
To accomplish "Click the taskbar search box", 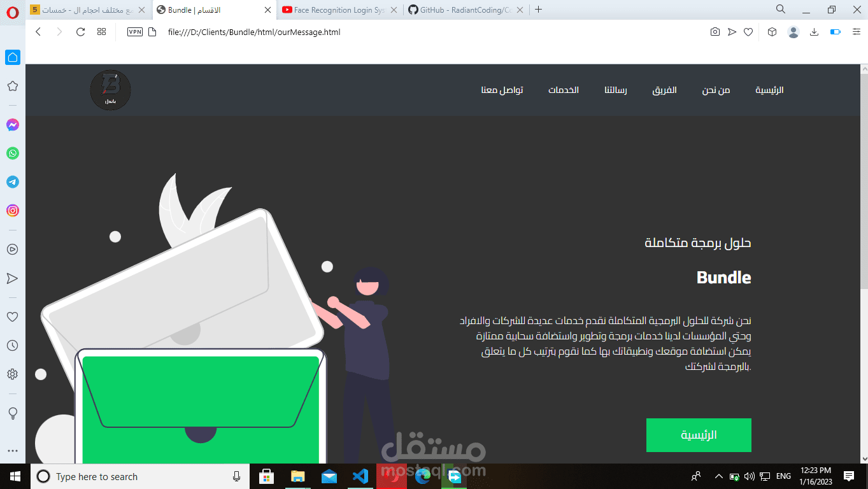I will click(x=140, y=476).
